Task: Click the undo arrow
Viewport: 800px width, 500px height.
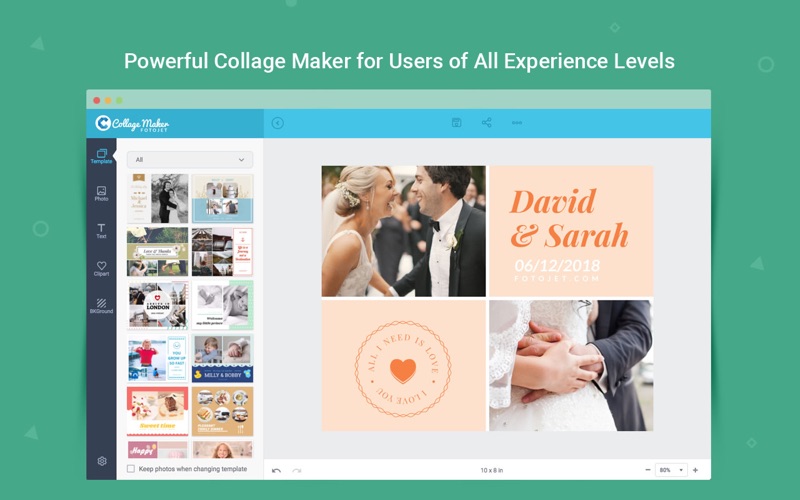Action: tap(277, 470)
